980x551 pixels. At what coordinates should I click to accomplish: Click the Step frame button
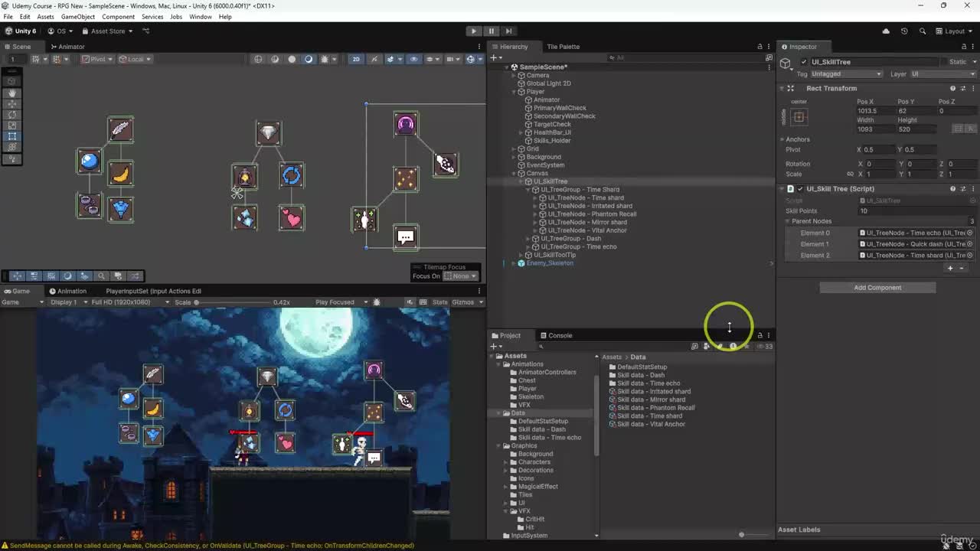pyautogui.click(x=508, y=31)
